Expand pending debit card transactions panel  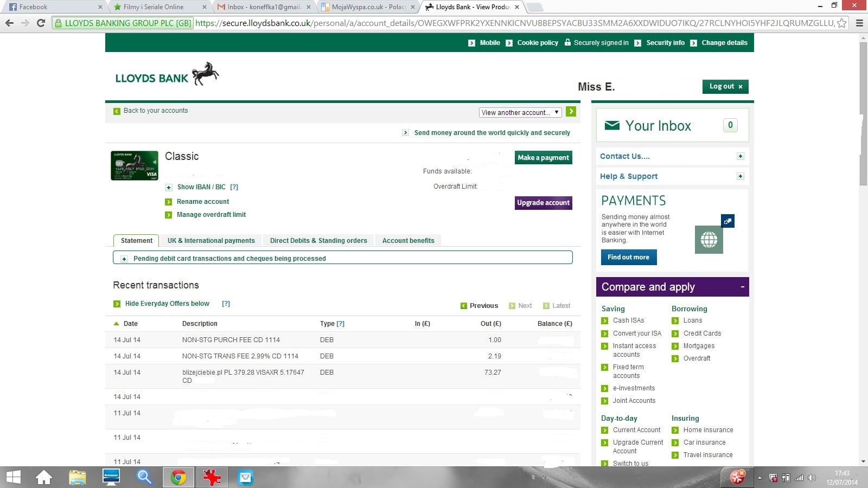click(124, 259)
